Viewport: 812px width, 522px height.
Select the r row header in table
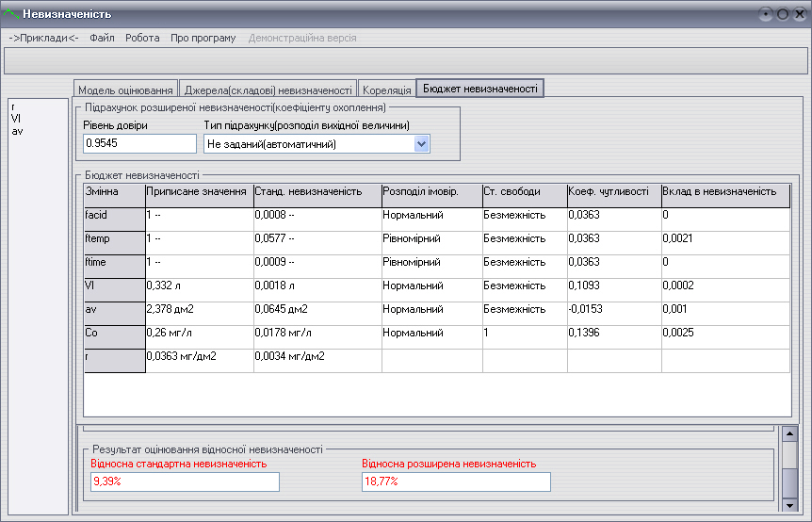[x=114, y=361]
